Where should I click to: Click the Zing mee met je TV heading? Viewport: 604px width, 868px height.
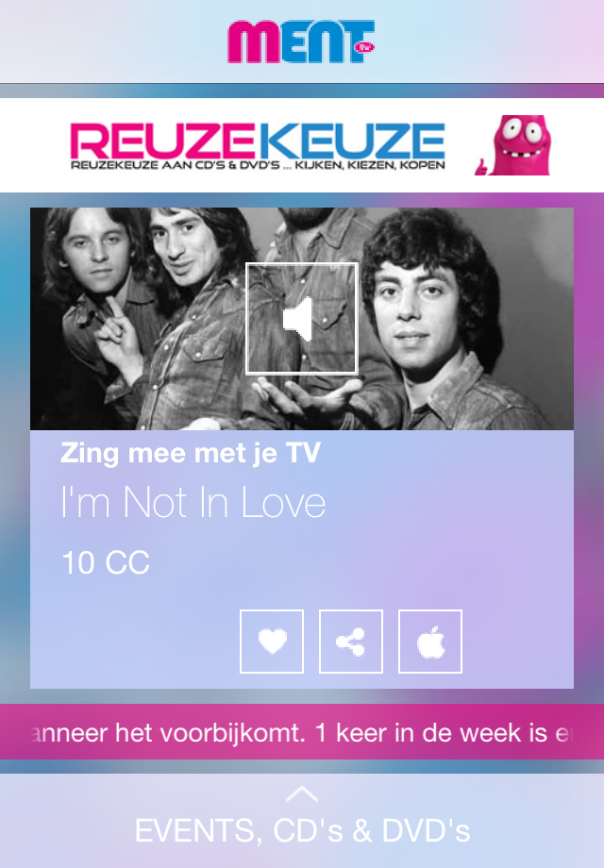191,454
